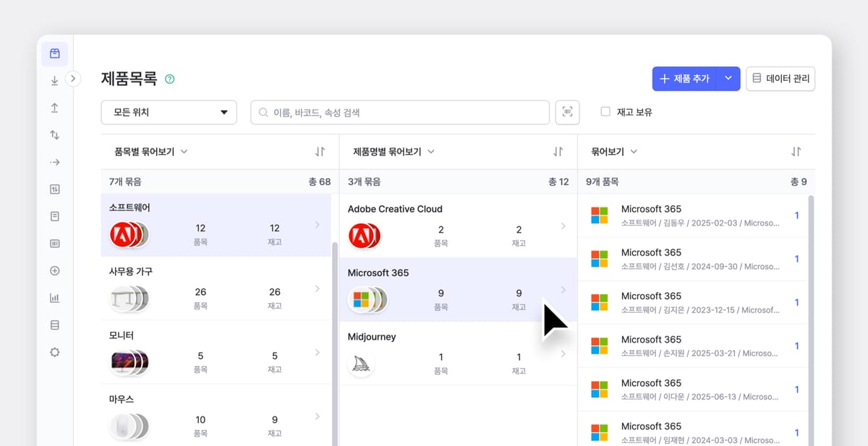Select the stock-in download icon in sidebar
This screenshot has width=868, height=446.
point(54,81)
